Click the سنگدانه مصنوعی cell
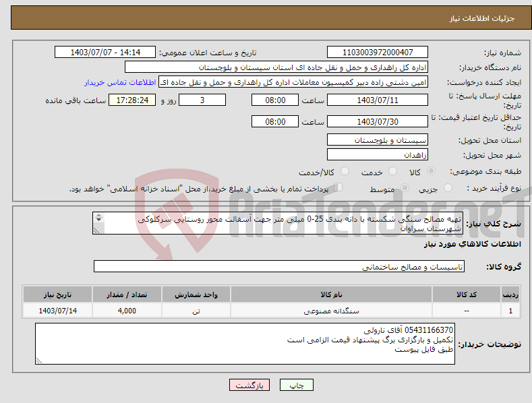 click(331, 311)
